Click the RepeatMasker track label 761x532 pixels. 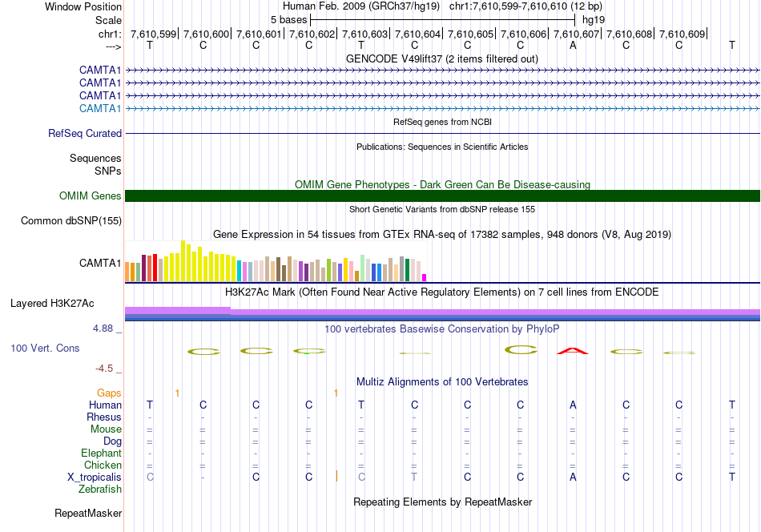[x=88, y=514]
